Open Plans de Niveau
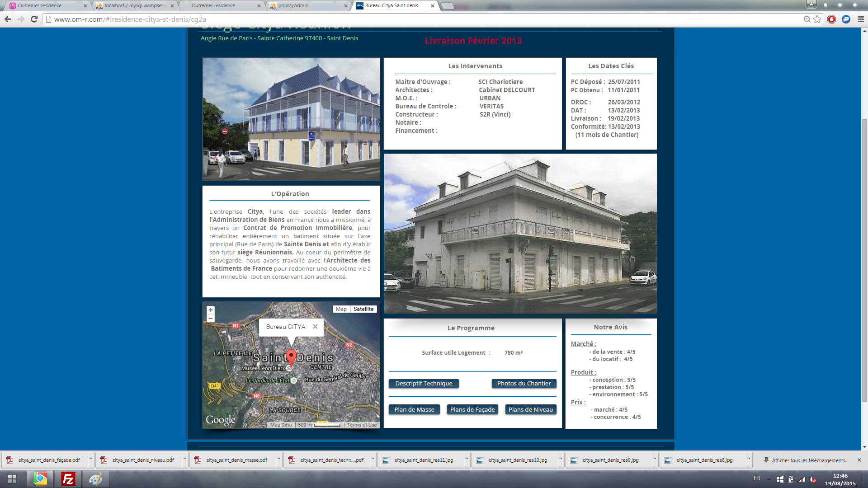 tap(531, 410)
